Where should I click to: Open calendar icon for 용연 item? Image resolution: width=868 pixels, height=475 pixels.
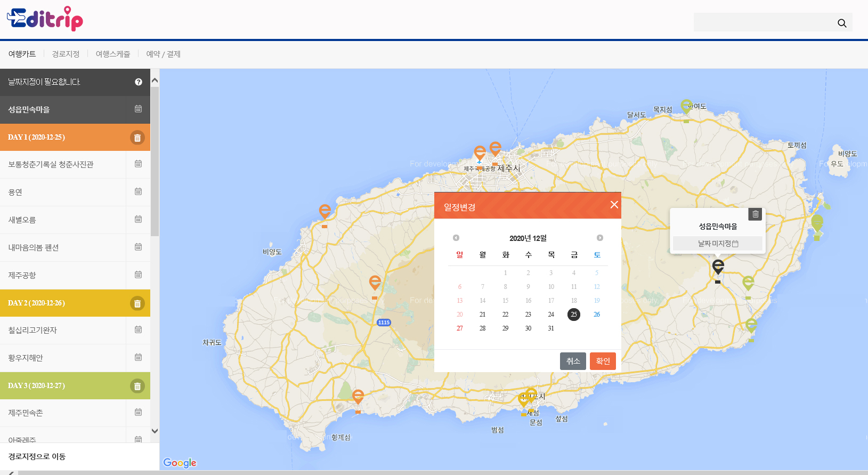(138, 192)
